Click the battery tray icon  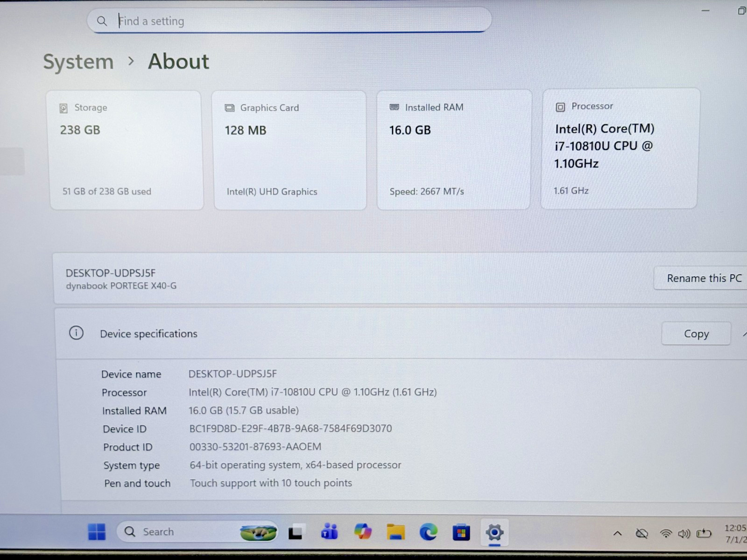click(x=704, y=533)
